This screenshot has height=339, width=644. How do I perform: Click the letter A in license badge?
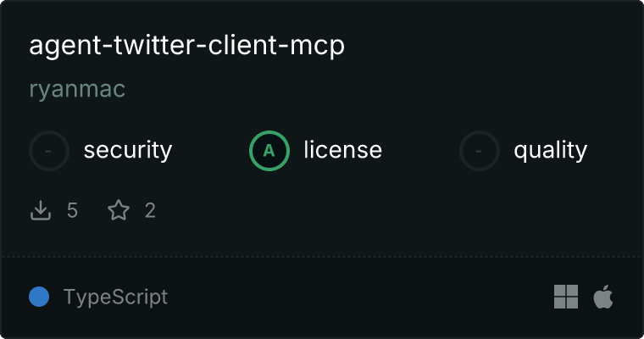pos(269,151)
